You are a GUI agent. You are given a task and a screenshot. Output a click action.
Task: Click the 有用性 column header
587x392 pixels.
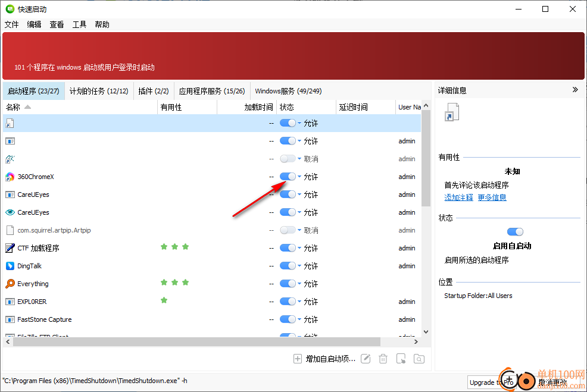187,107
